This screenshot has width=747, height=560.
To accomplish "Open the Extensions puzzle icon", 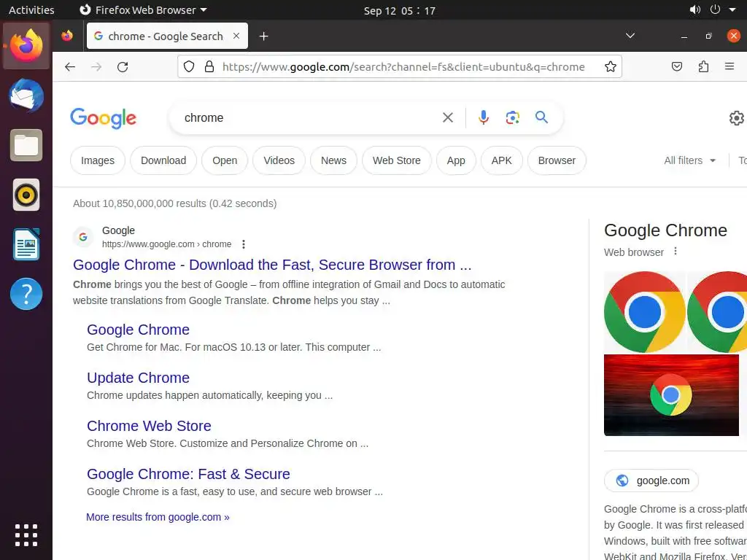I will point(703,66).
